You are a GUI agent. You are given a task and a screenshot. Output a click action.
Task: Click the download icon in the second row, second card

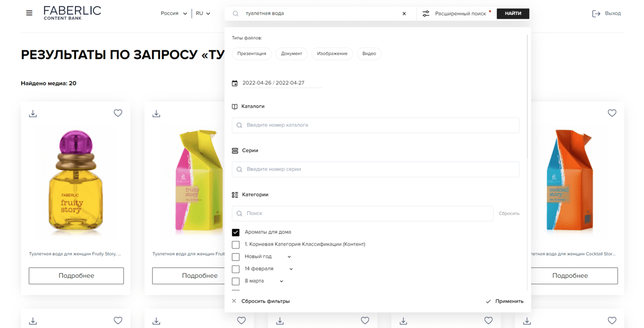[156, 321]
